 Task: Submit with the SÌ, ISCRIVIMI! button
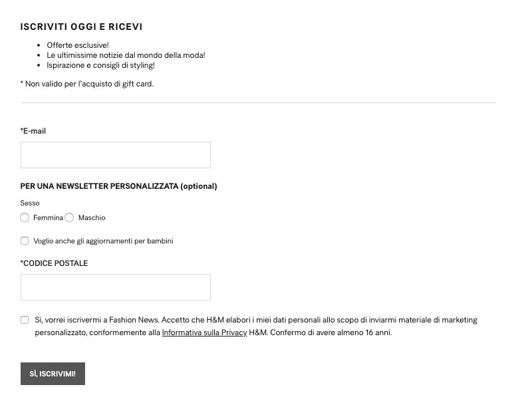pyautogui.click(x=53, y=374)
